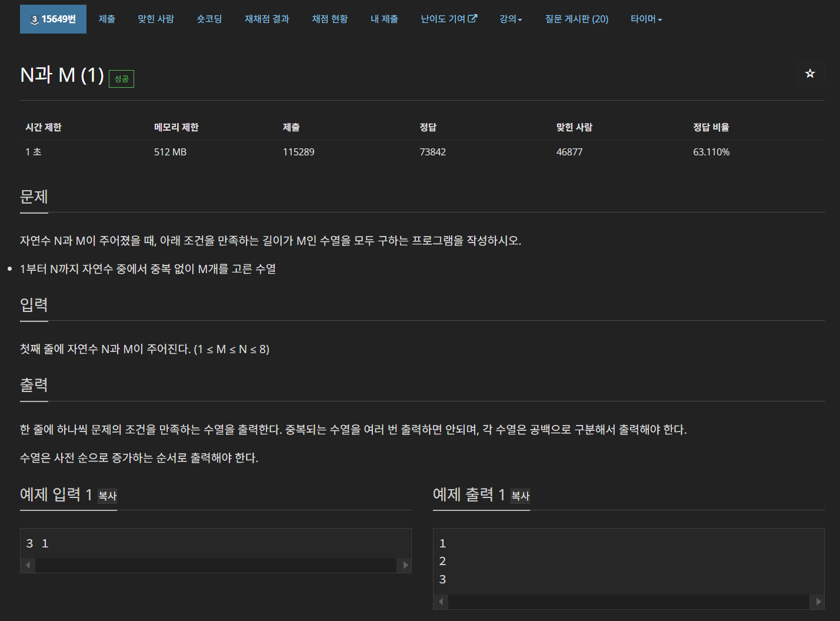Viewport: 840px width, 621px height.
Task: Open the 제출 tab
Action: point(107,19)
